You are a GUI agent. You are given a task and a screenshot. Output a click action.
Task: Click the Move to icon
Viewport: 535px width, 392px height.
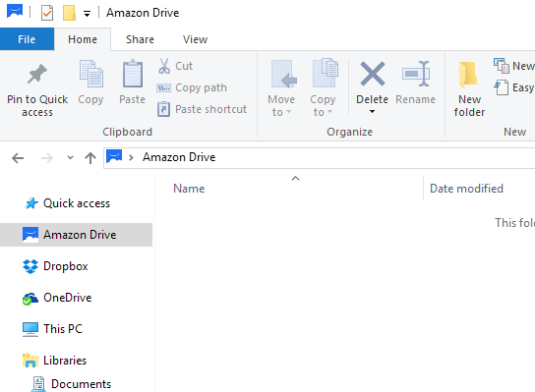pyautogui.click(x=284, y=75)
